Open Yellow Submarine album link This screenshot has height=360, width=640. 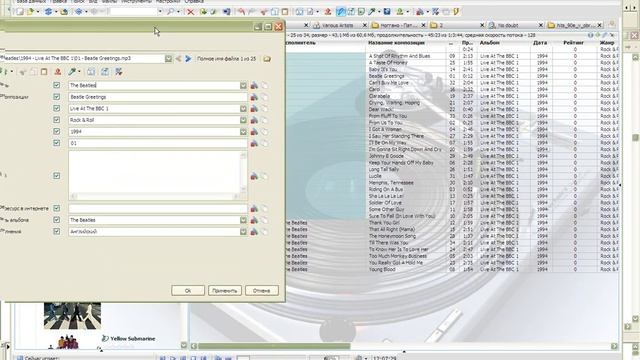pos(133,338)
